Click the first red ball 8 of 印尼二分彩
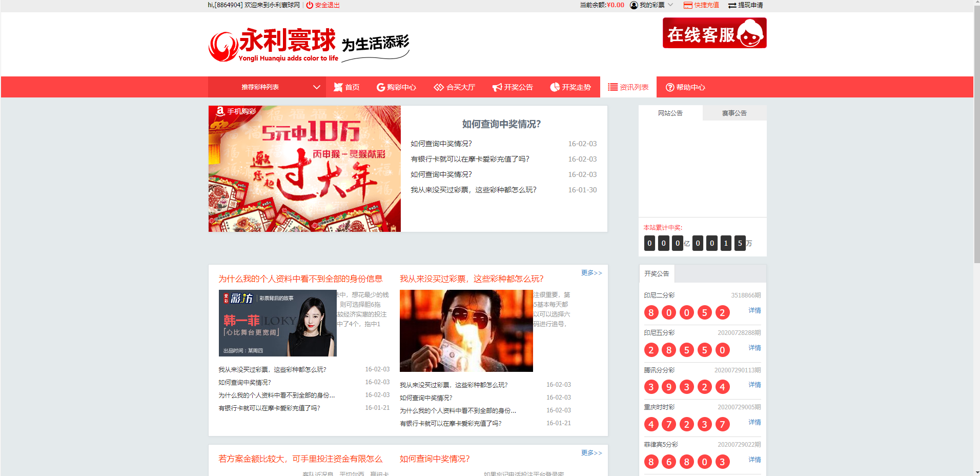Screen dimensions: 980x476 651,312
